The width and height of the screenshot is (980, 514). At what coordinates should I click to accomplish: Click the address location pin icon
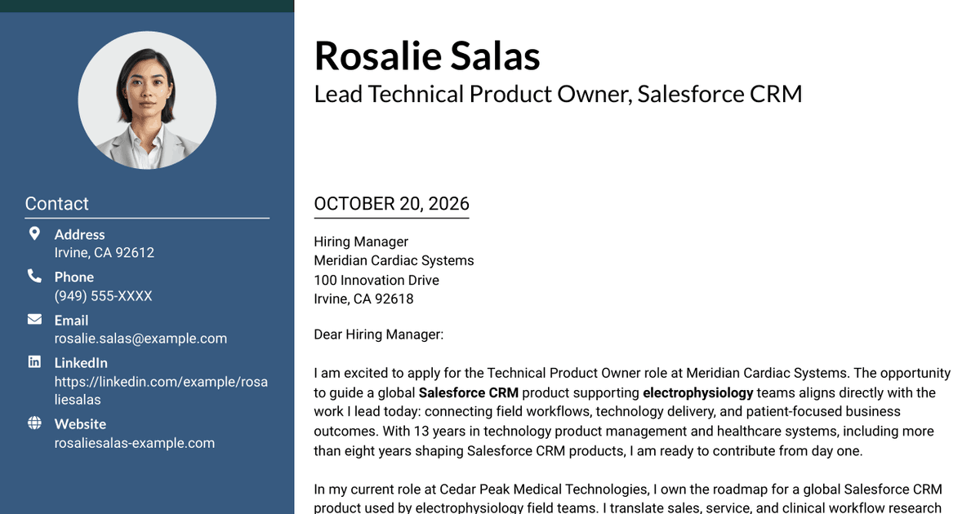pyautogui.click(x=34, y=234)
